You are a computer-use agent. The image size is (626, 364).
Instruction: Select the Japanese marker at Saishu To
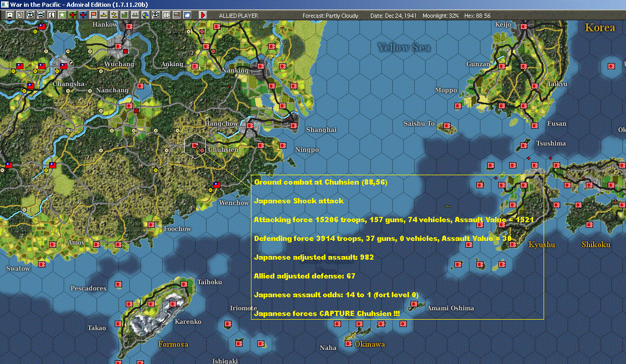coord(447,126)
